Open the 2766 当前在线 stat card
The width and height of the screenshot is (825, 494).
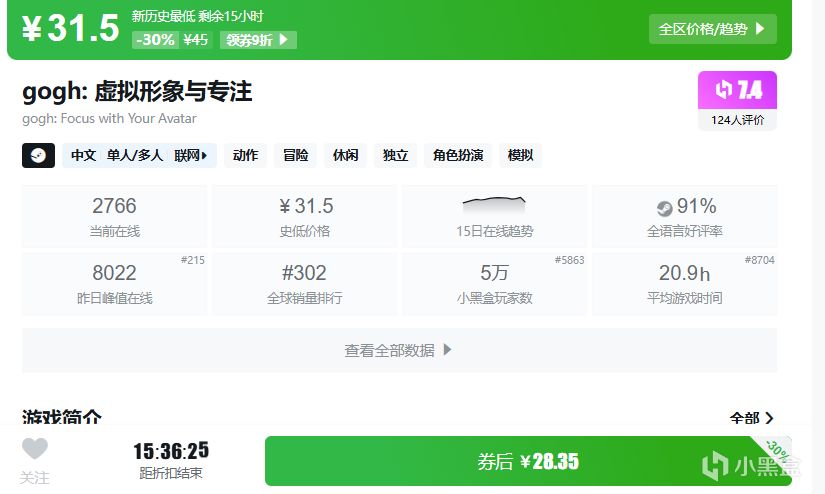coord(114,216)
